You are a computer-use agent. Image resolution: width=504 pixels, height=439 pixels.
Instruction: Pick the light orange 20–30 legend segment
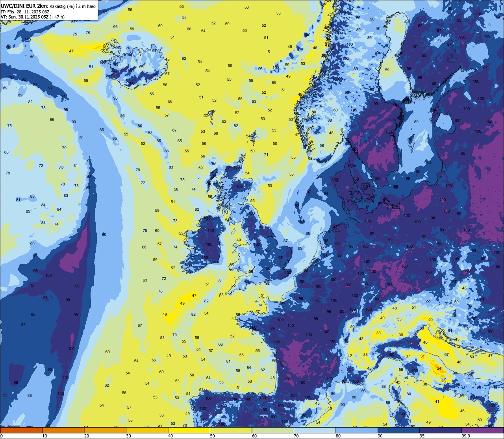[105, 430]
